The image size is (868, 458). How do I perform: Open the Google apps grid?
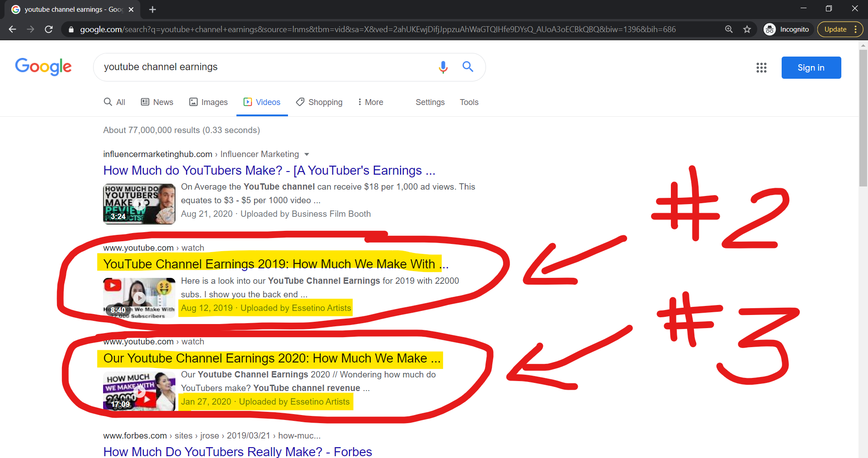tap(762, 67)
